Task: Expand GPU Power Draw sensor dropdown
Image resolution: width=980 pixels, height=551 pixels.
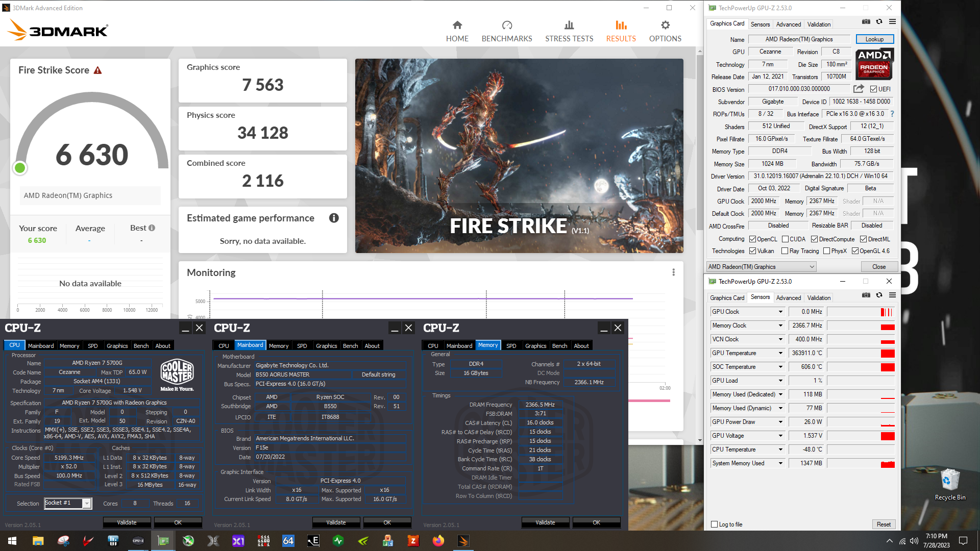Action: coord(780,422)
